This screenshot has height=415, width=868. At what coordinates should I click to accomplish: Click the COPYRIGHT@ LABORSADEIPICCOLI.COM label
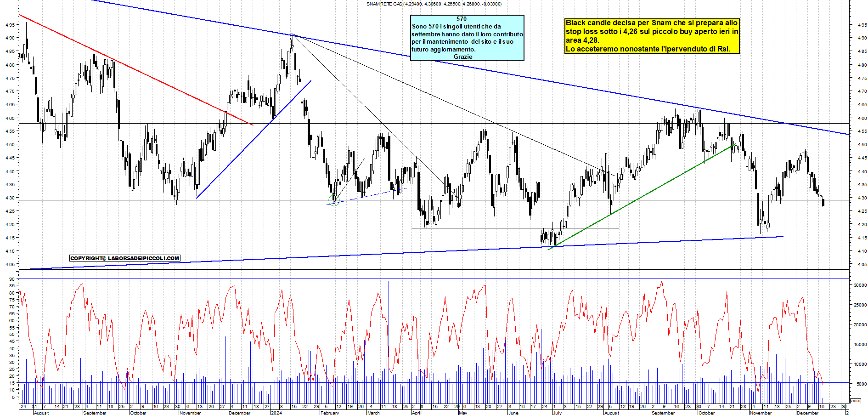pyautogui.click(x=125, y=258)
